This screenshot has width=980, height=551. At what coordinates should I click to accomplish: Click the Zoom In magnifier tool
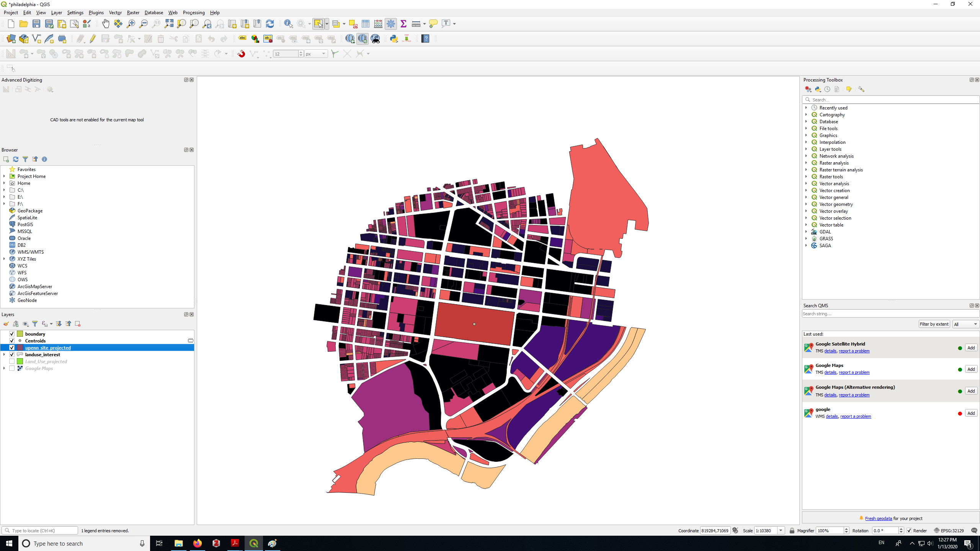tap(131, 24)
